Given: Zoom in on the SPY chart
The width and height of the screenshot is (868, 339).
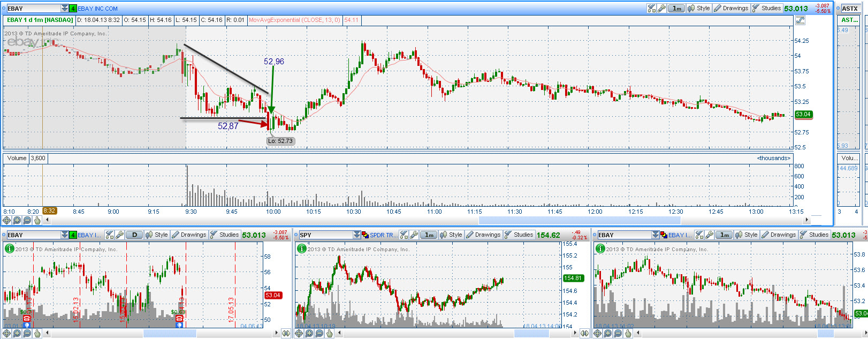Looking at the screenshot, I should coord(309,333).
